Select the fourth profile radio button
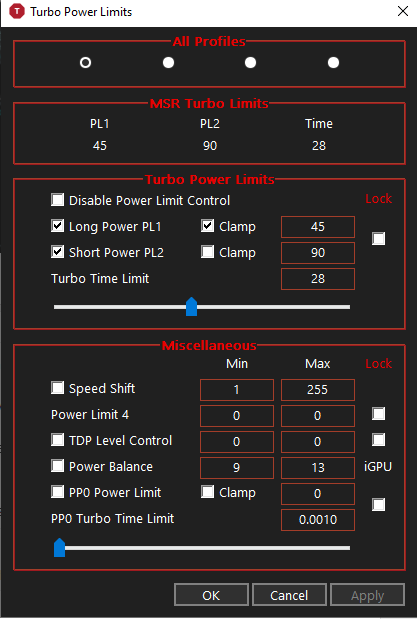The height and width of the screenshot is (619, 417). tap(333, 62)
